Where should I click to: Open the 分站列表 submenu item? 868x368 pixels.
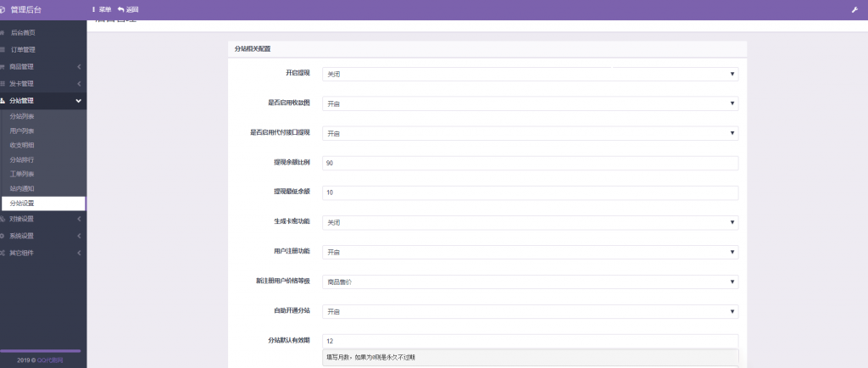coord(43,117)
